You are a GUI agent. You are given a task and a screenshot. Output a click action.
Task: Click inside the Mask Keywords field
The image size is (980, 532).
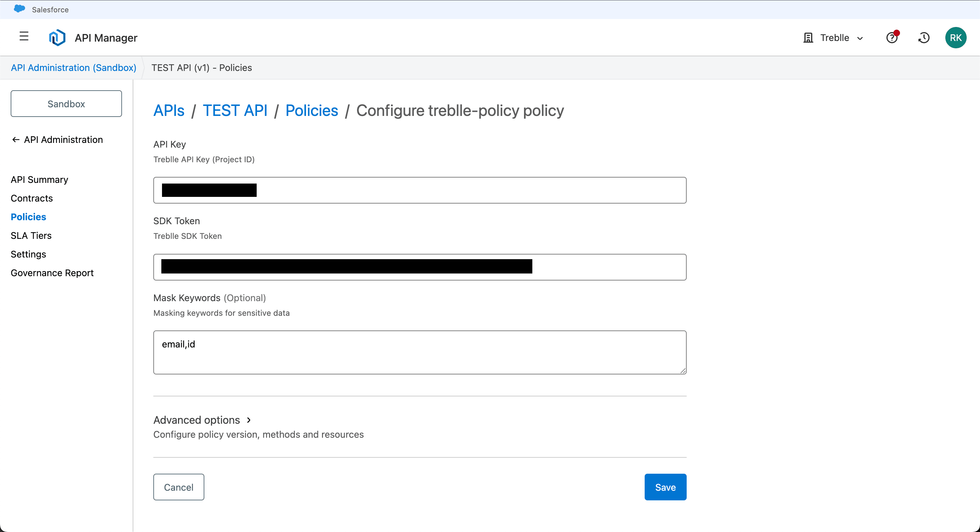[418, 352]
